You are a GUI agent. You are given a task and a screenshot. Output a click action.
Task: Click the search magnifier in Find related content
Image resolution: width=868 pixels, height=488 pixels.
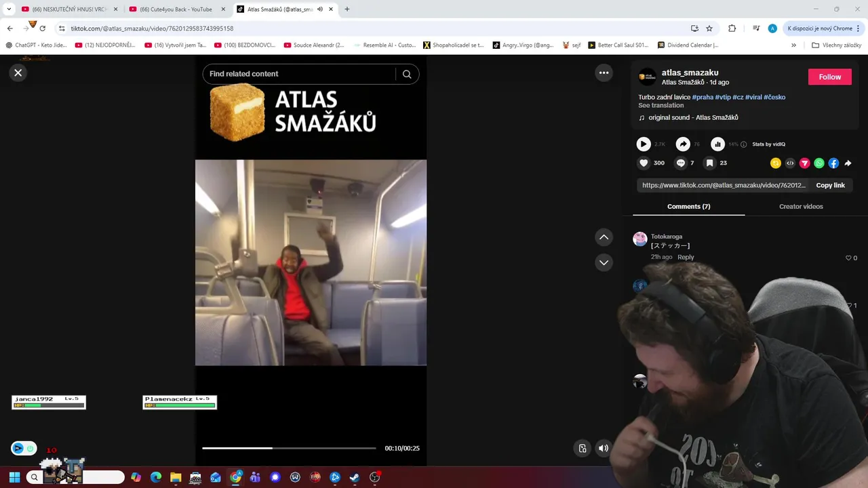(x=407, y=74)
